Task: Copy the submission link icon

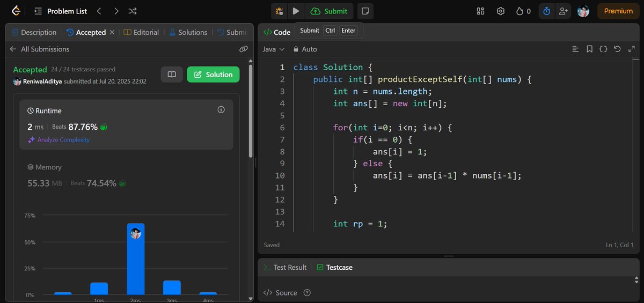Action: pos(243,49)
